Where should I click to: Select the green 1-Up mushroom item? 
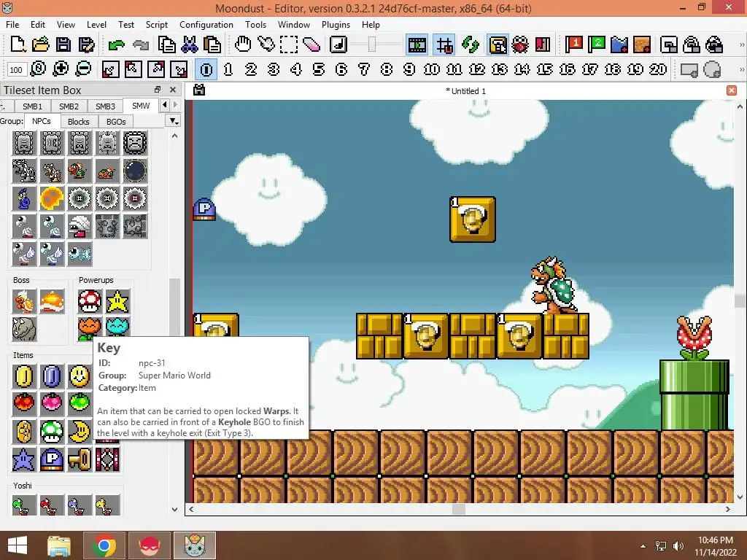(x=52, y=432)
